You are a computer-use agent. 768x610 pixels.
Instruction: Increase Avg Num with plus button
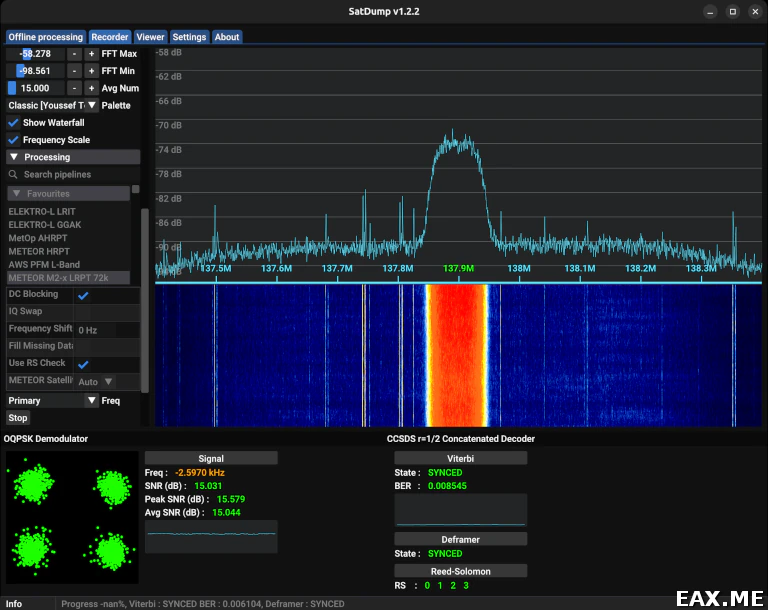tap(91, 88)
